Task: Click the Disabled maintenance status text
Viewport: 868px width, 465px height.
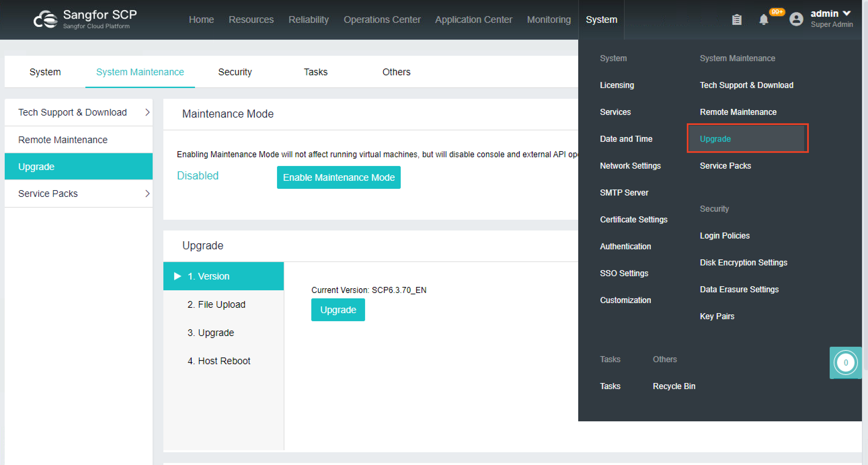Action: [x=198, y=176]
